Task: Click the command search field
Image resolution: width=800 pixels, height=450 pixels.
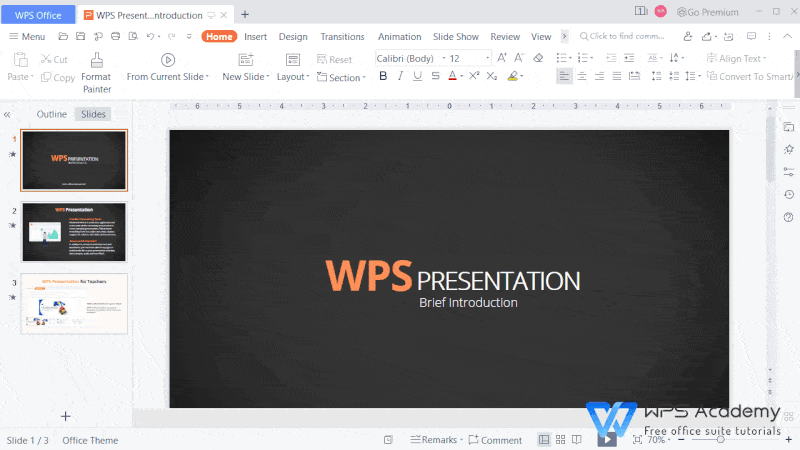Action: pyautogui.click(x=622, y=36)
